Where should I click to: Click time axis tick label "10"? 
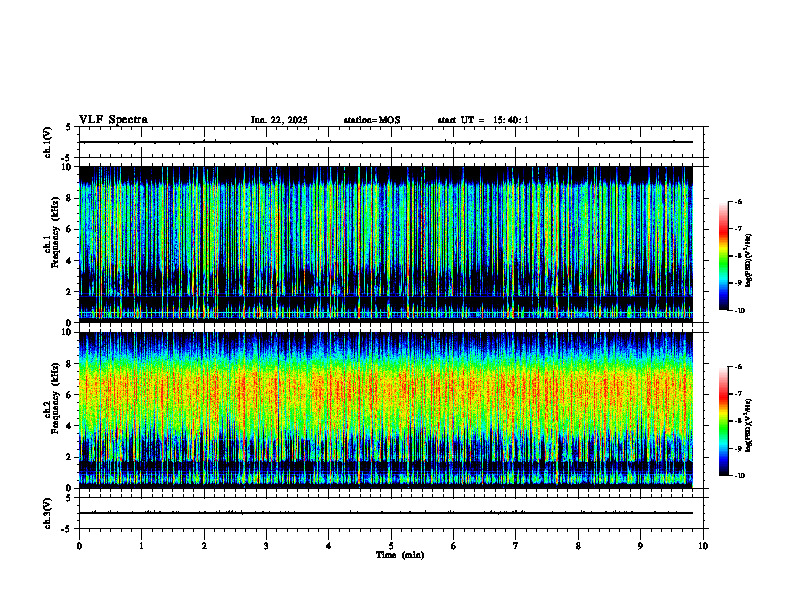click(x=703, y=546)
